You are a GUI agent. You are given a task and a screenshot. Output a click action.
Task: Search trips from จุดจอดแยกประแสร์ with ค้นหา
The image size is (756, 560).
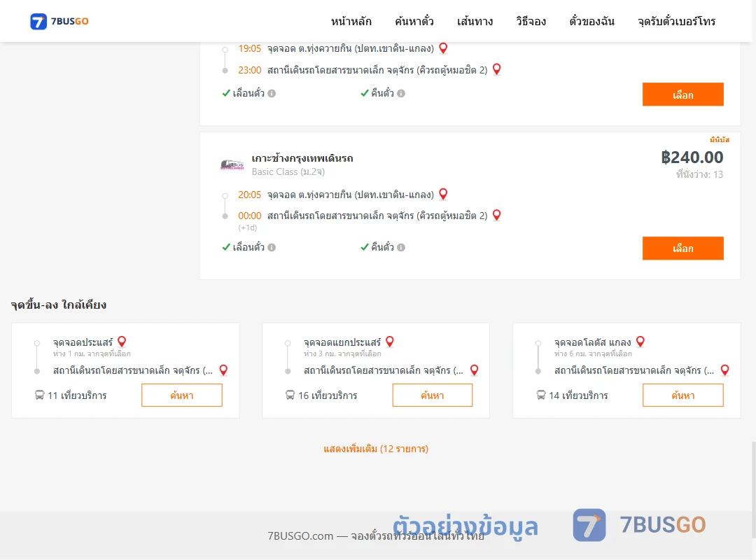pos(433,395)
